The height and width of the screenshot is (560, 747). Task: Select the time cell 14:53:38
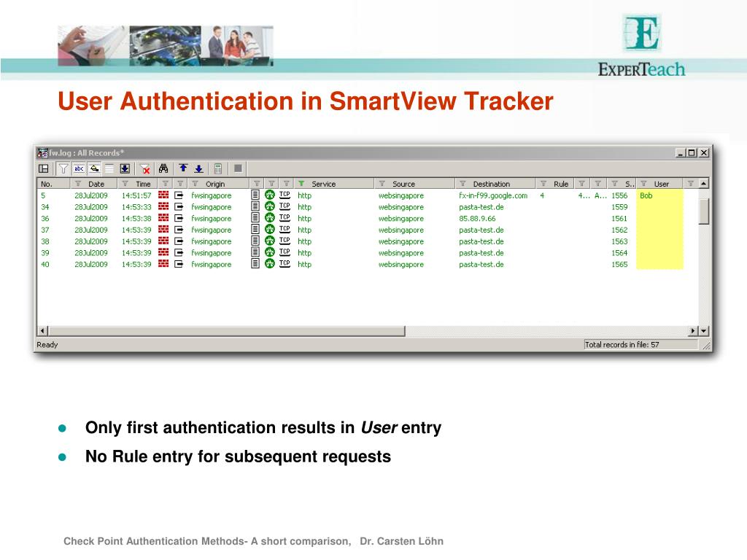pyautogui.click(x=136, y=218)
